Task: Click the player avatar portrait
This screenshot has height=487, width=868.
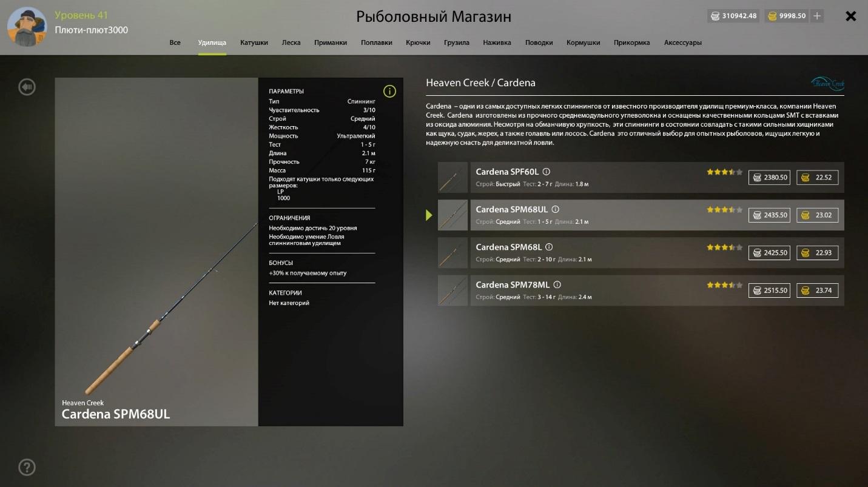Action: [x=27, y=27]
